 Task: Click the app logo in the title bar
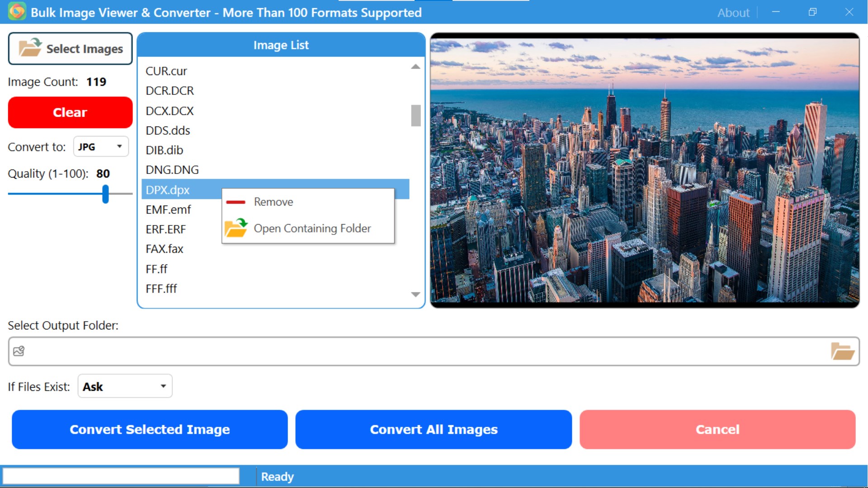point(17,12)
